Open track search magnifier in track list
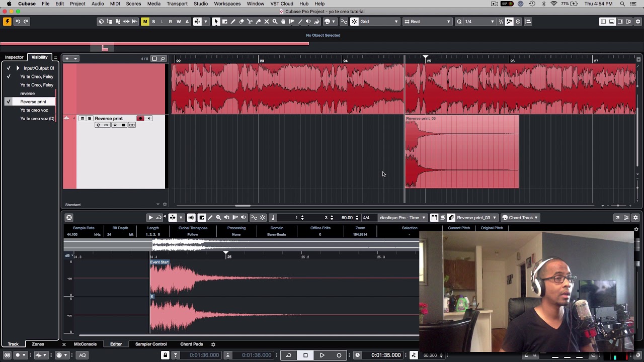This screenshot has width=644, height=362. coord(163,59)
